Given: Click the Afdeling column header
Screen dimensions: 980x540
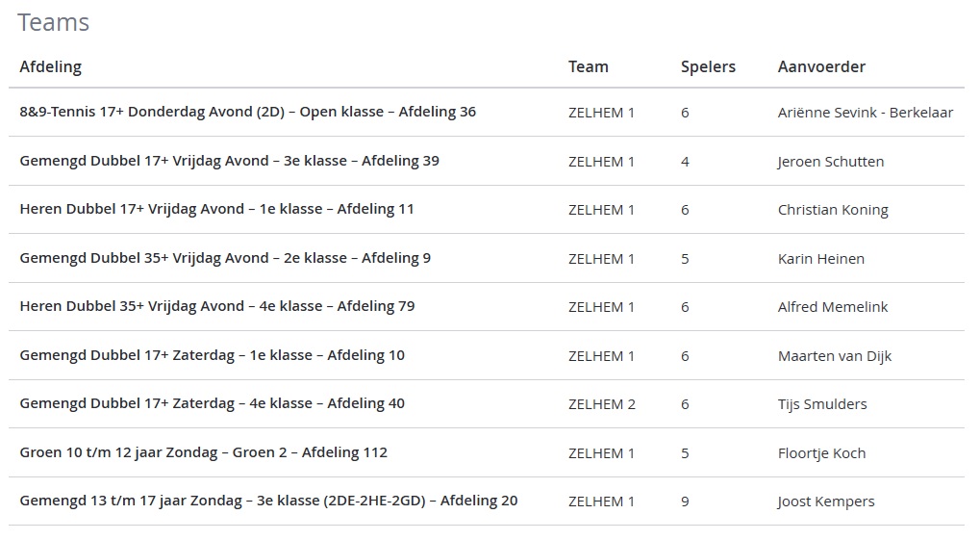Looking at the screenshot, I should click(x=51, y=67).
